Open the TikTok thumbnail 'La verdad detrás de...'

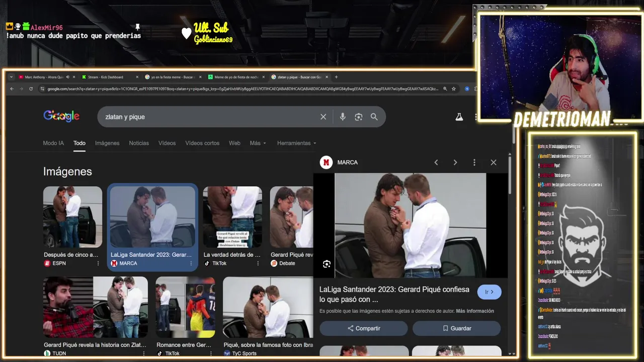click(x=232, y=217)
